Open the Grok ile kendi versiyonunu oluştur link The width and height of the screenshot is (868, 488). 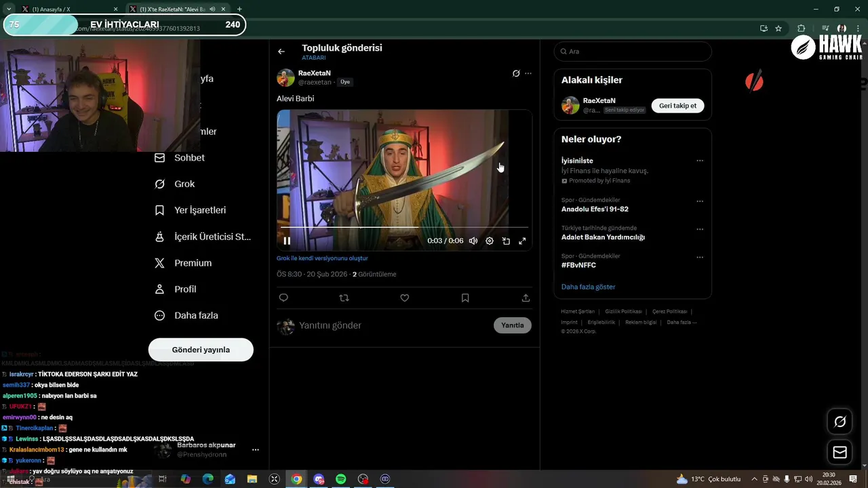click(x=322, y=258)
